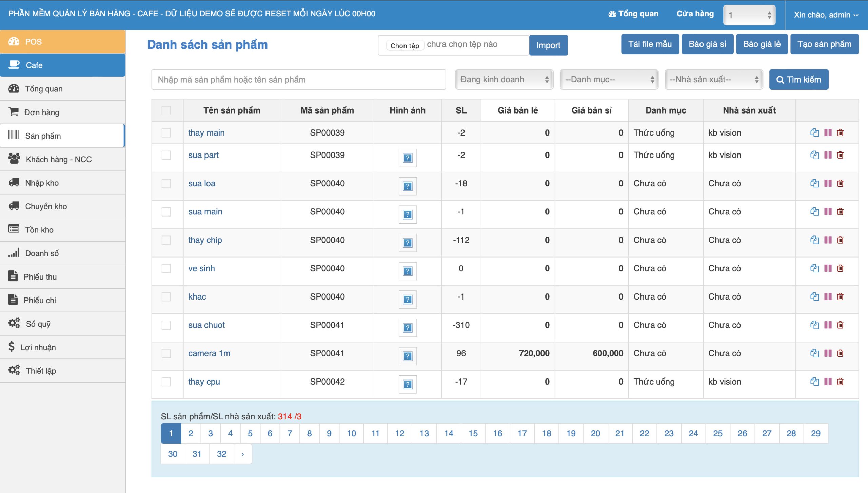Click the image placeholder for camera 1m
868x493 pixels.
(x=407, y=356)
